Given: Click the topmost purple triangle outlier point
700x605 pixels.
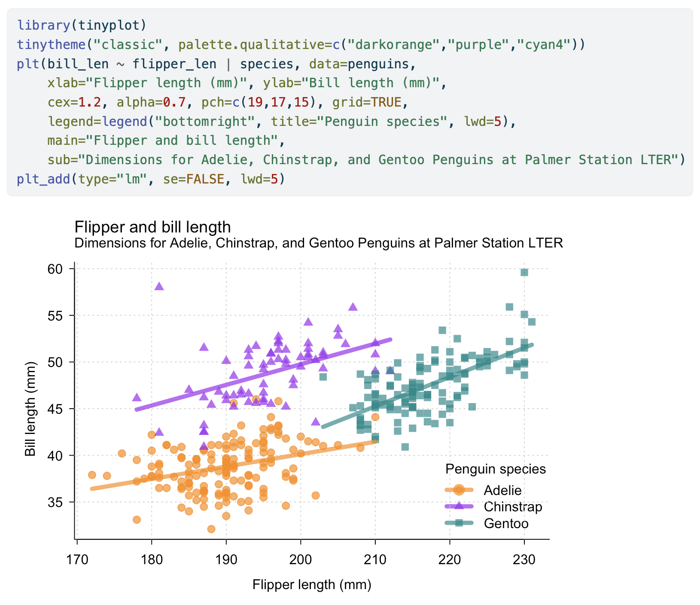Looking at the screenshot, I should pyautogui.click(x=159, y=286).
